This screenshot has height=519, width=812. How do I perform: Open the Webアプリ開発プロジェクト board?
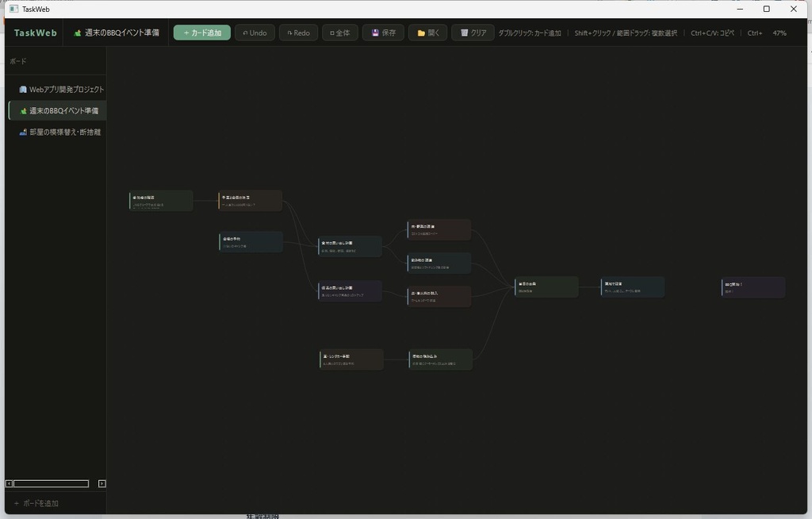coord(58,89)
